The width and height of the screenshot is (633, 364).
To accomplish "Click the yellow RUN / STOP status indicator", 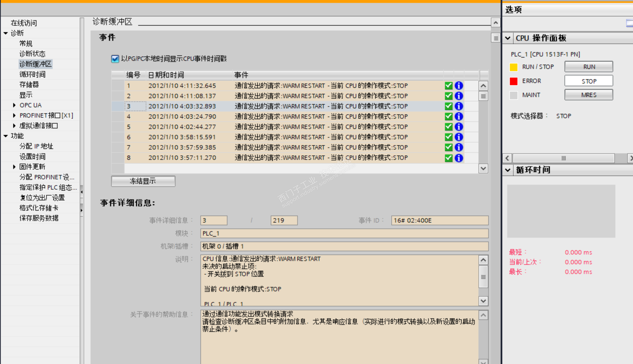I will 513,67.
